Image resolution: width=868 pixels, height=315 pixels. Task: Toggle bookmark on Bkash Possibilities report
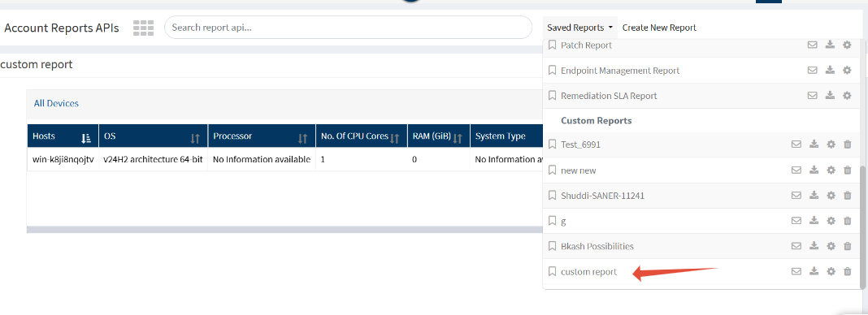point(552,246)
